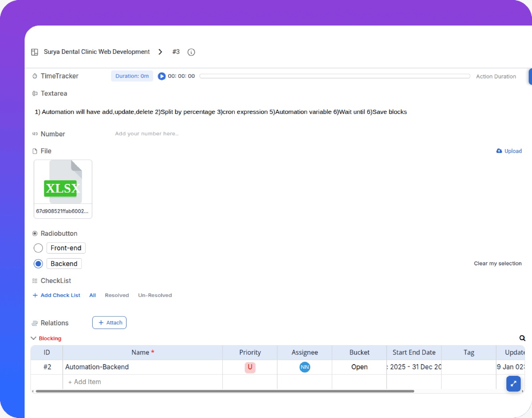Viewport: 532px width, 418px height.
Task: Select the Front-end radio button
Action: click(38, 248)
